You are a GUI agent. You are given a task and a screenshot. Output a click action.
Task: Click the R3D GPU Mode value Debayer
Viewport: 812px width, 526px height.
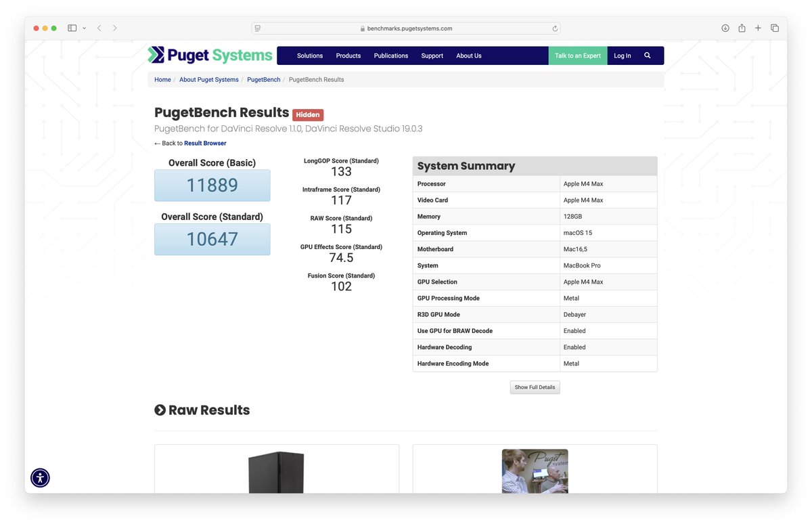pos(574,315)
